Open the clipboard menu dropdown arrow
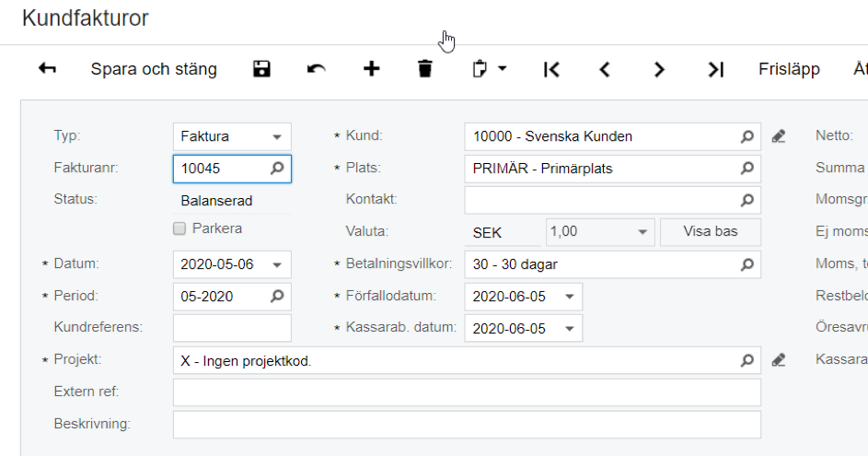Viewport: 868px width, 456px height. [503, 69]
